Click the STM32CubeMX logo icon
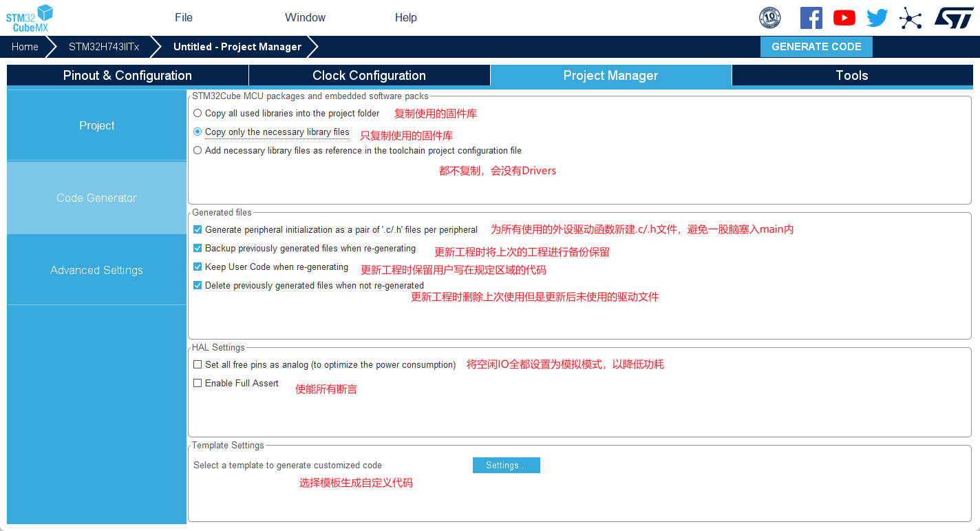The image size is (980, 531). coord(30,17)
